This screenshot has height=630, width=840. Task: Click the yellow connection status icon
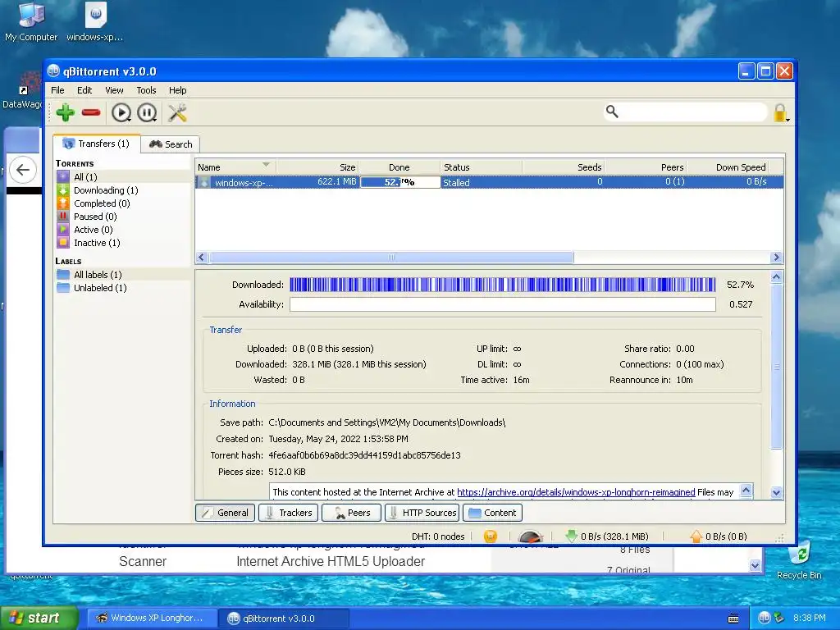(491, 536)
